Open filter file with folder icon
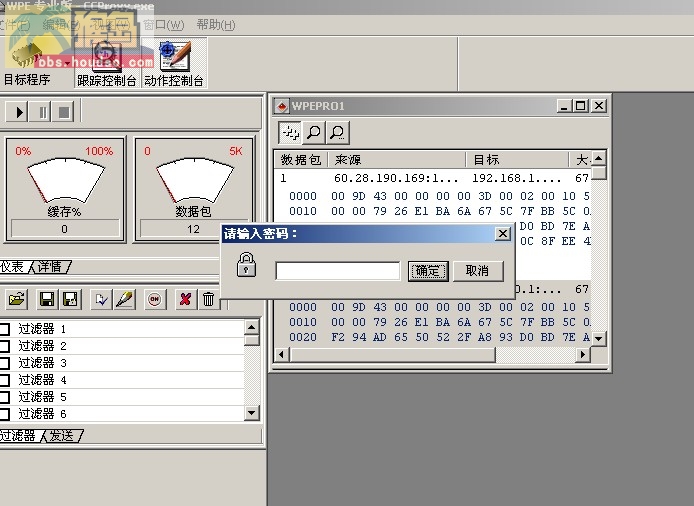Image resolution: width=694 pixels, height=506 pixels. 17,300
